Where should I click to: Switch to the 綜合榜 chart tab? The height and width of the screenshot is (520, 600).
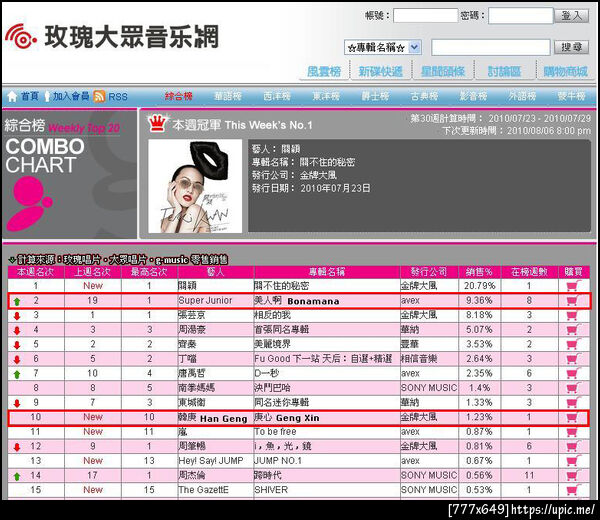[178, 96]
